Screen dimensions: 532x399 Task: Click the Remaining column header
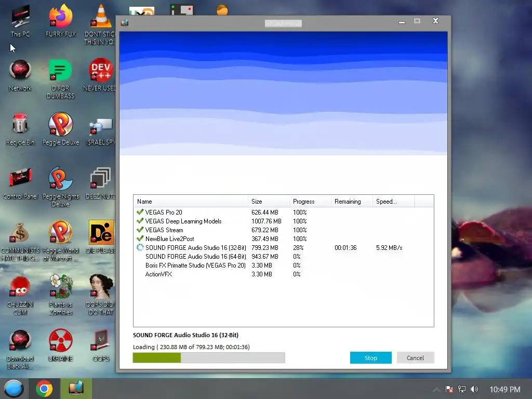[352, 201]
